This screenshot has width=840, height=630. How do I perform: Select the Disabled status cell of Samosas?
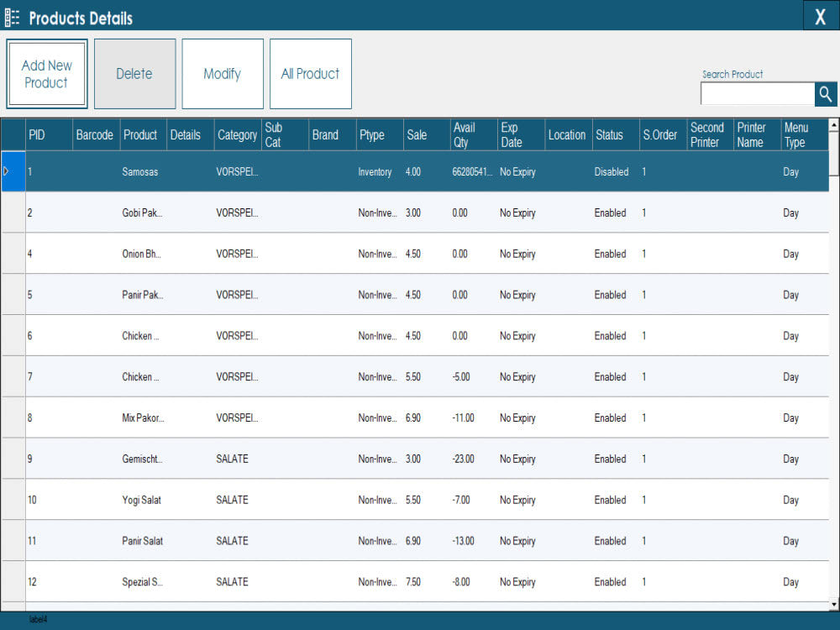point(612,171)
